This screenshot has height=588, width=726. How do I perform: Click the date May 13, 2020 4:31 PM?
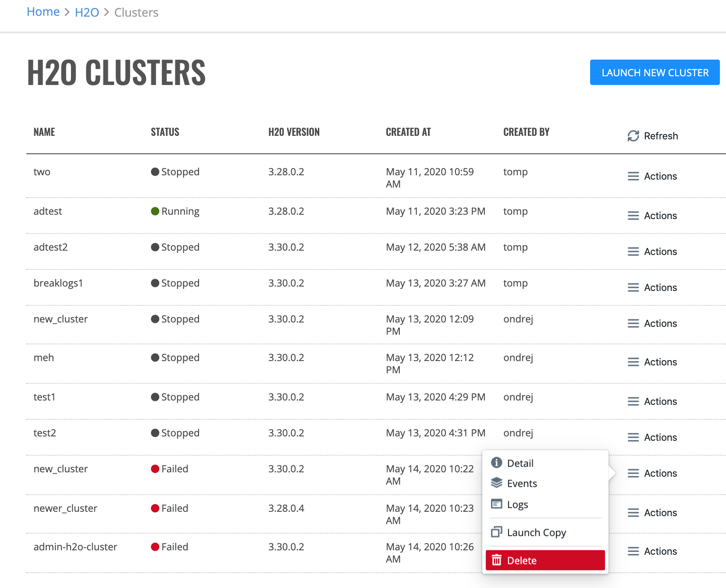click(x=436, y=433)
